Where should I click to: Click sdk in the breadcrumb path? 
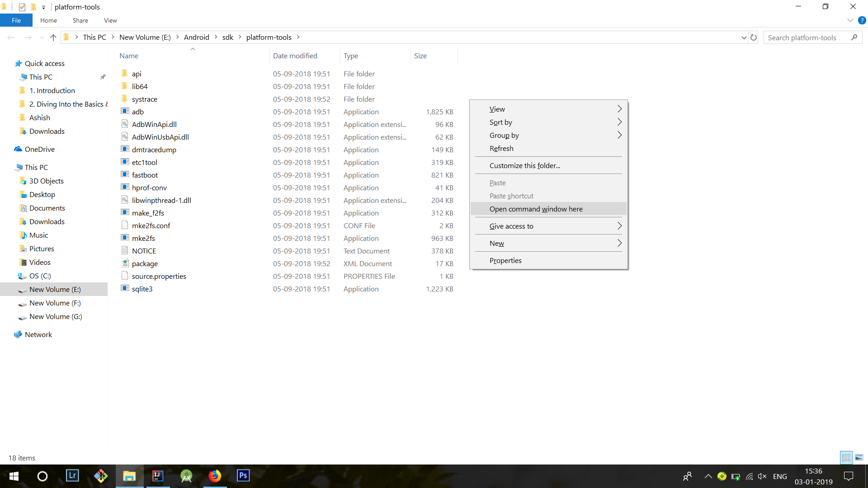(227, 38)
